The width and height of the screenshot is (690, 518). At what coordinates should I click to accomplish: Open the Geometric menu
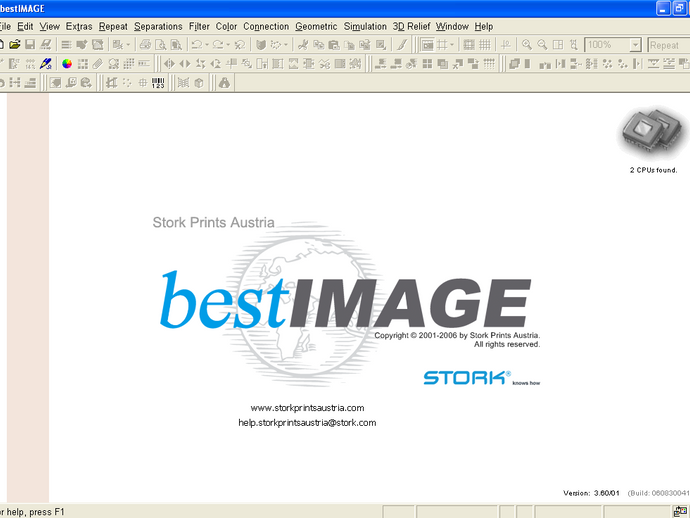click(316, 26)
